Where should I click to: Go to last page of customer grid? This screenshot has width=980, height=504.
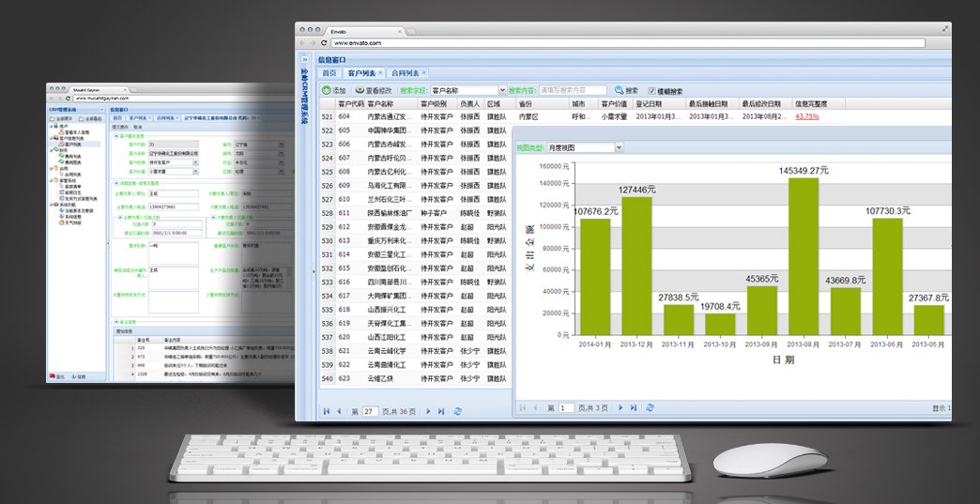(x=440, y=411)
